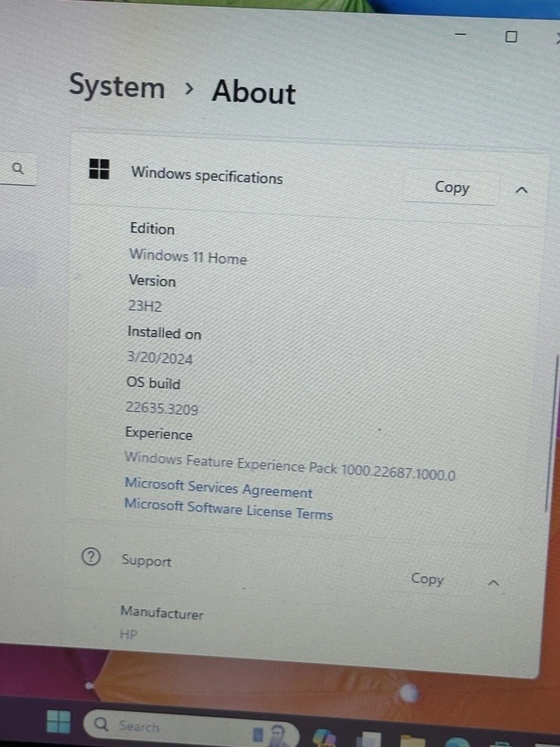Click the Windows logo icon beside Windows specifications

click(x=99, y=169)
